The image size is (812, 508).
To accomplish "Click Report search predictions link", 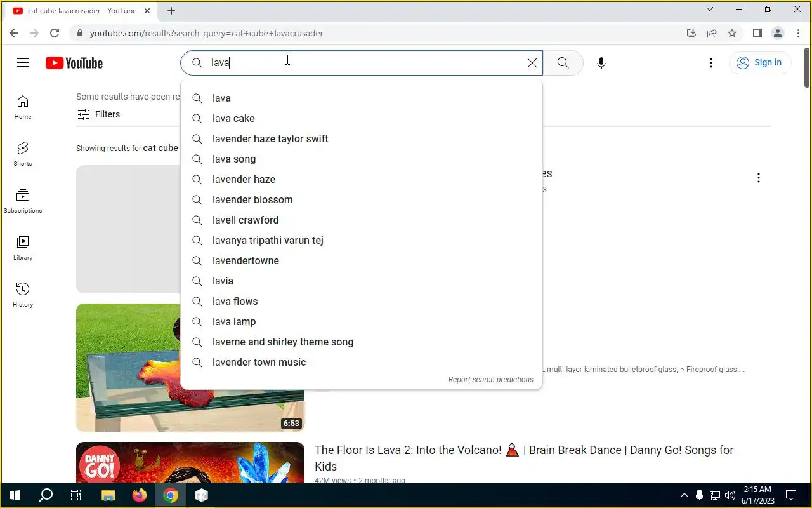I will tap(490, 380).
